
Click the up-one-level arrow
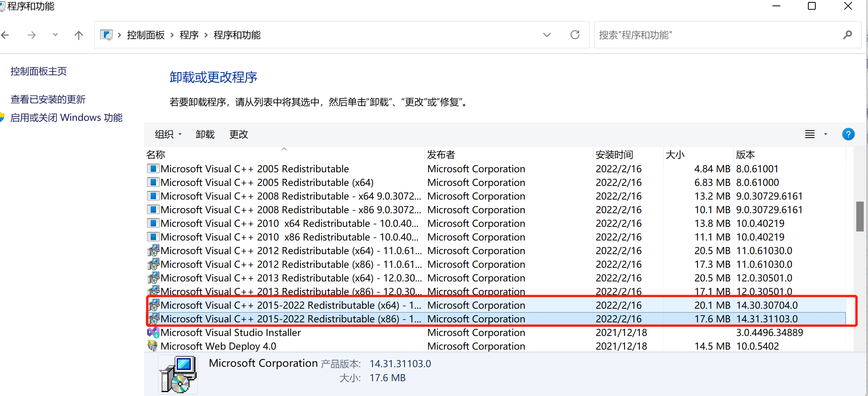(78, 35)
